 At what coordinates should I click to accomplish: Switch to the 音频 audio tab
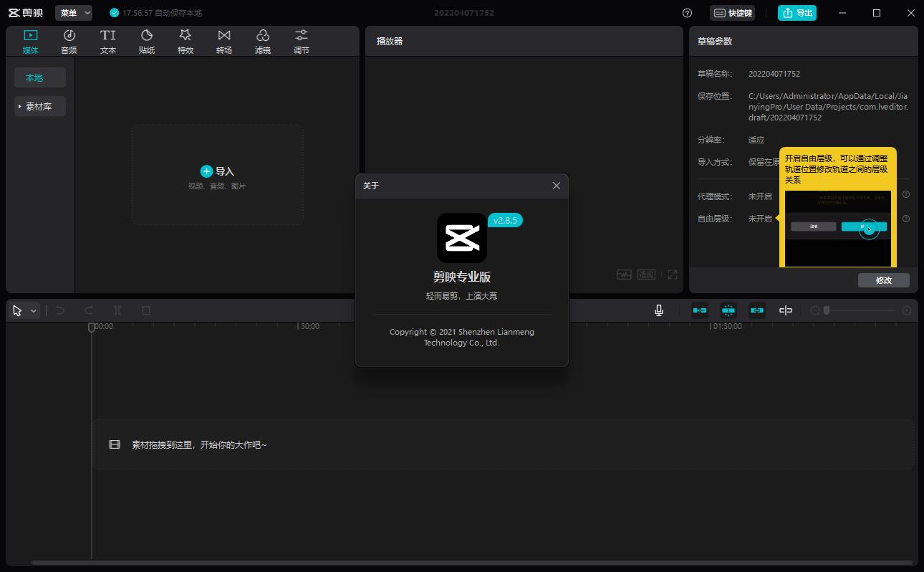click(69, 42)
